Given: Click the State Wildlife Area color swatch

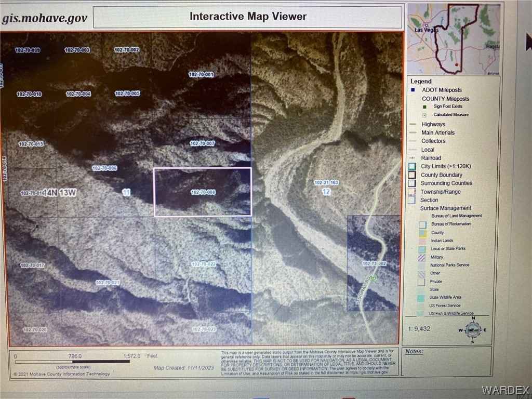Looking at the screenshot, I should click(x=422, y=298).
